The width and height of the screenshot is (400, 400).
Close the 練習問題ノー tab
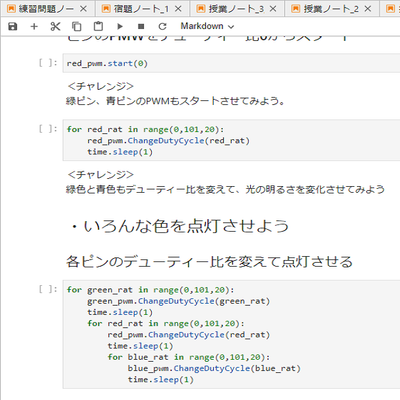coord(84,9)
